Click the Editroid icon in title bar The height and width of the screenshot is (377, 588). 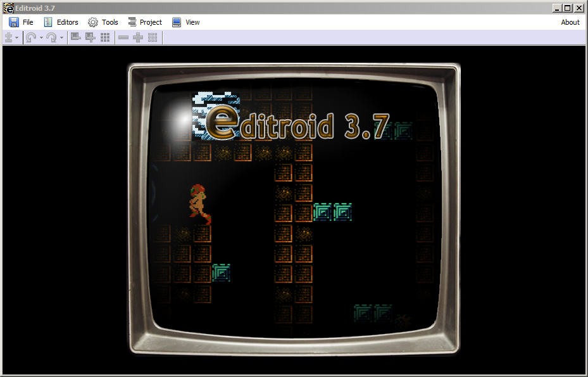(x=8, y=8)
